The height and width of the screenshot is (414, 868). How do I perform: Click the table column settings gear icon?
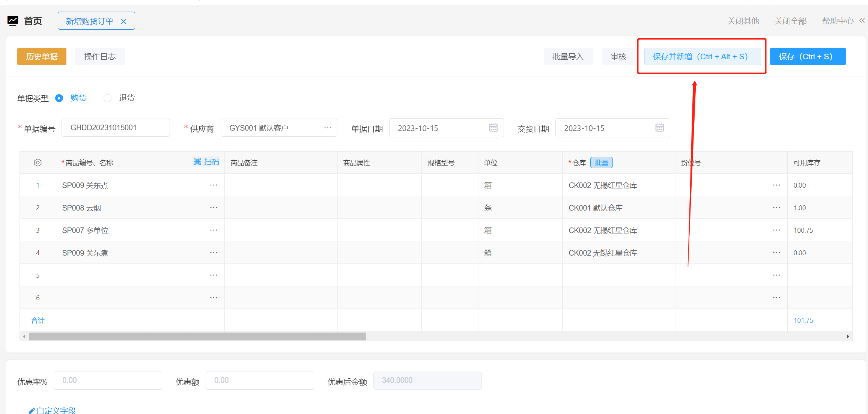(38, 163)
